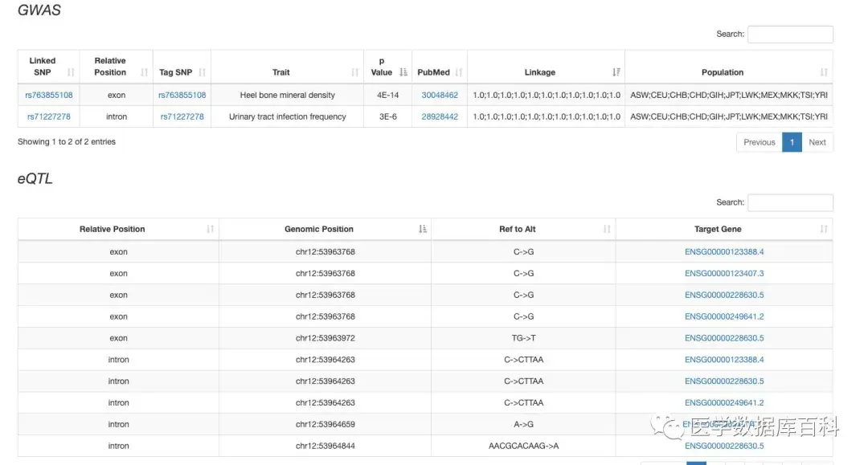Open target gene ENSG00000123407.3 link
Viewport: 868px width, 465px height.
pyautogui.click(x=724, y=273)
